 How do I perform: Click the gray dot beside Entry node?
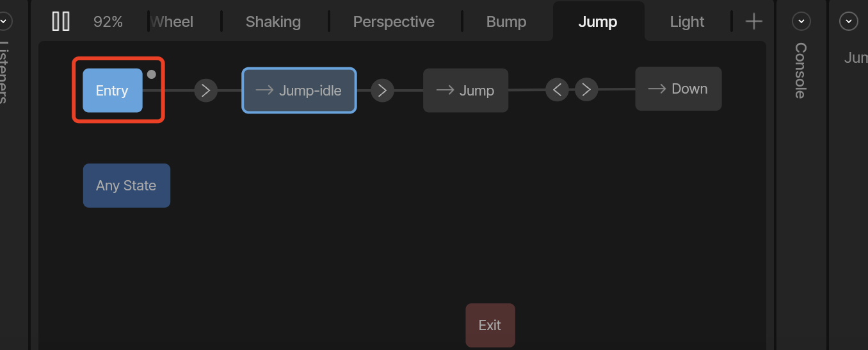point(152,74)
